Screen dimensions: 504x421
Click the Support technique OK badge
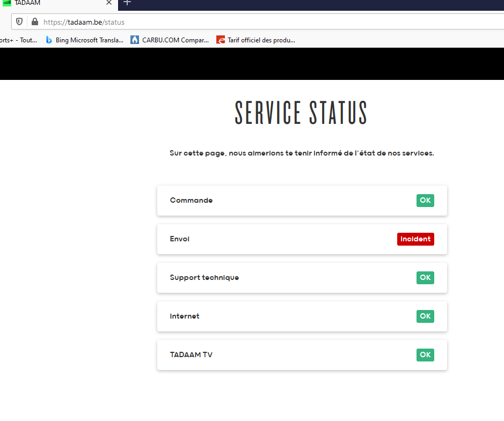pos(425,278)
